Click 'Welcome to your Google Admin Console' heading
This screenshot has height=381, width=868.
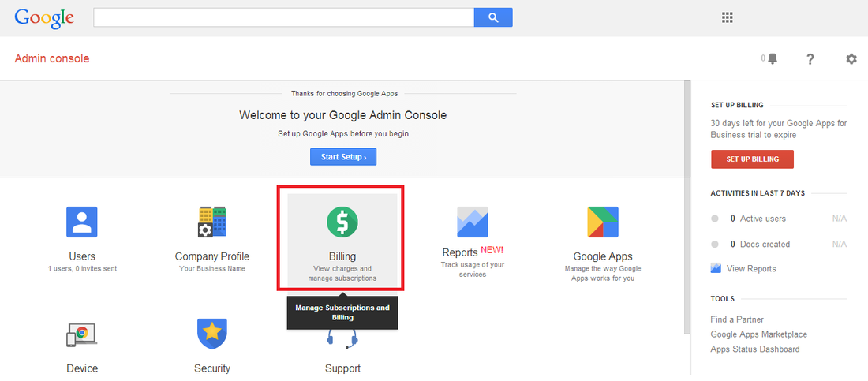tap(342, 115)
